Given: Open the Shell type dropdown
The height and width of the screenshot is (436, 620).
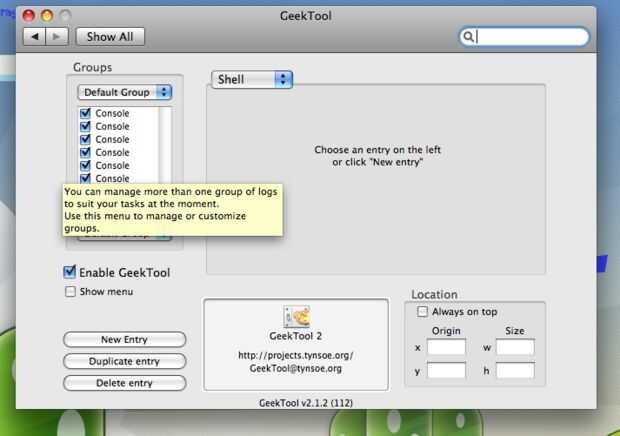Looking at the screenshot, I should pyautogui.click(x=252, y=79).
